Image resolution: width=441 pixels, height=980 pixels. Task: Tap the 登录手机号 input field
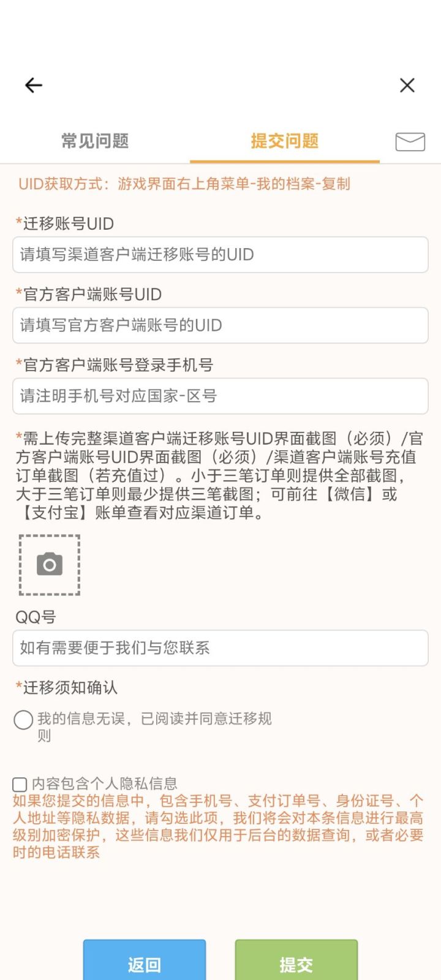tap(221, 396)
